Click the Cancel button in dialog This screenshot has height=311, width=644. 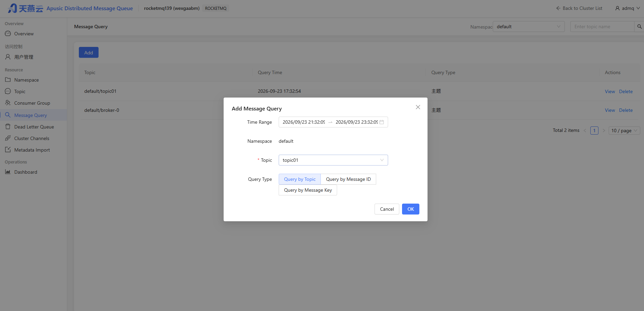click(x=387, y=209)
